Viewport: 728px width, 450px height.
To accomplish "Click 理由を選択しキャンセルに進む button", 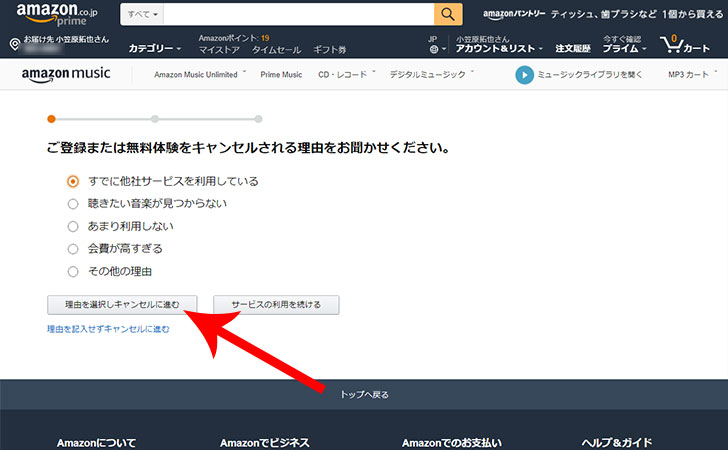I will [x=122, y=305].
